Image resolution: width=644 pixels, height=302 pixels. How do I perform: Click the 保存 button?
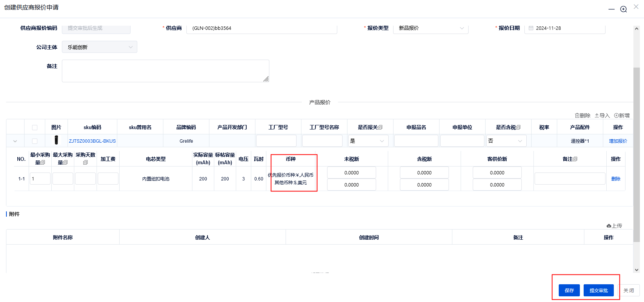coord(569,290)
